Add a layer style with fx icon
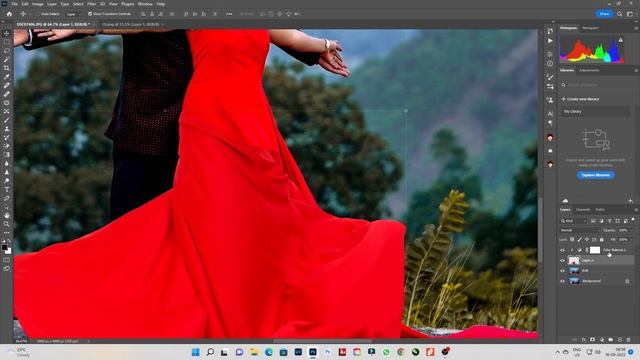Image resolution: width=640 pixels, height=360 pixels. click(x=584, y=340)
